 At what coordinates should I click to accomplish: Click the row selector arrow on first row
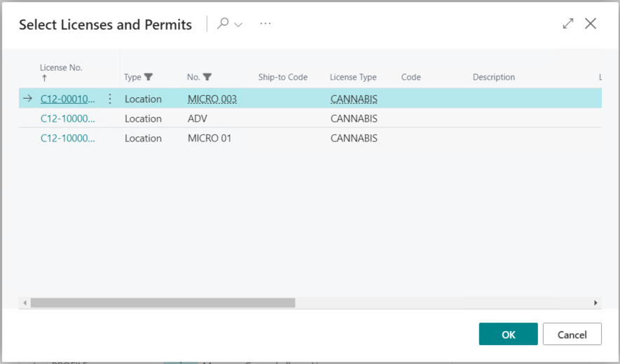(27, 99)
